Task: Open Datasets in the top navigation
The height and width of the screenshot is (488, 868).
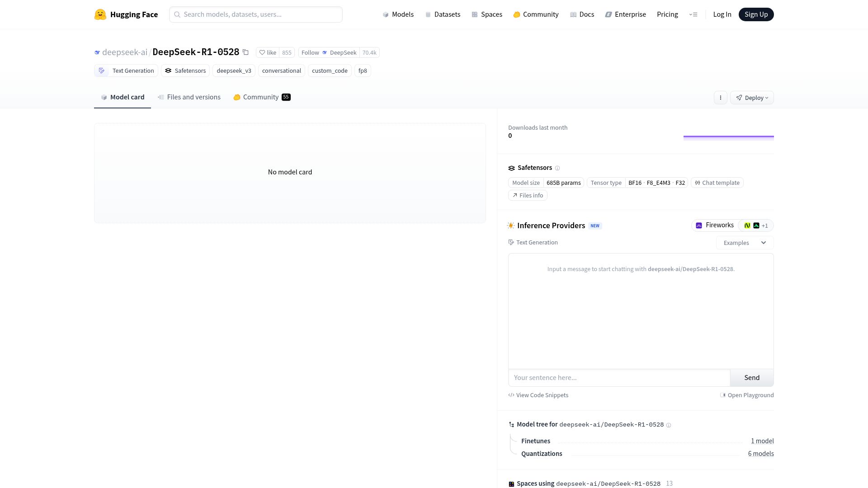Action: [x=443, y=14]
